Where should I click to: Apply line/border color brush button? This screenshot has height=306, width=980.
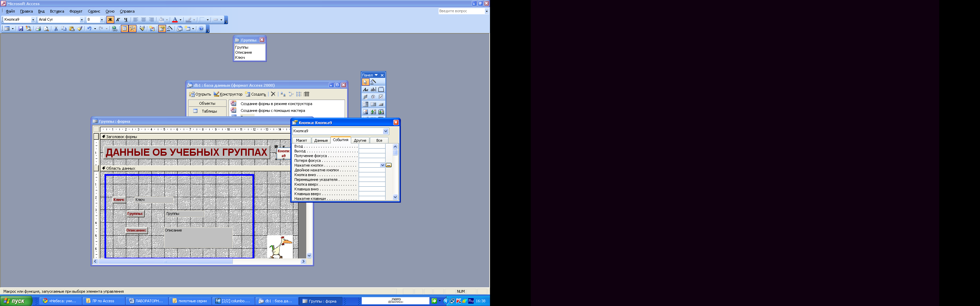(188, 20)
